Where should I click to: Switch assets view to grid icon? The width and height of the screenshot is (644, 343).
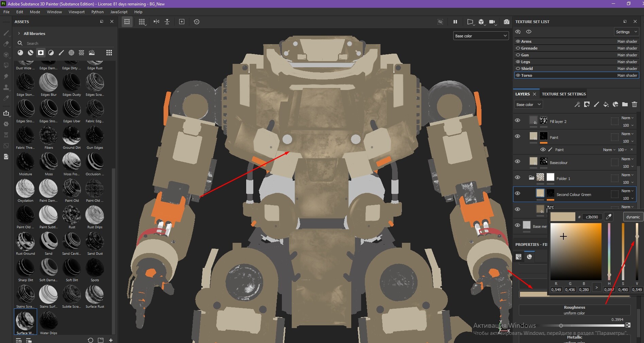point(109,53)
